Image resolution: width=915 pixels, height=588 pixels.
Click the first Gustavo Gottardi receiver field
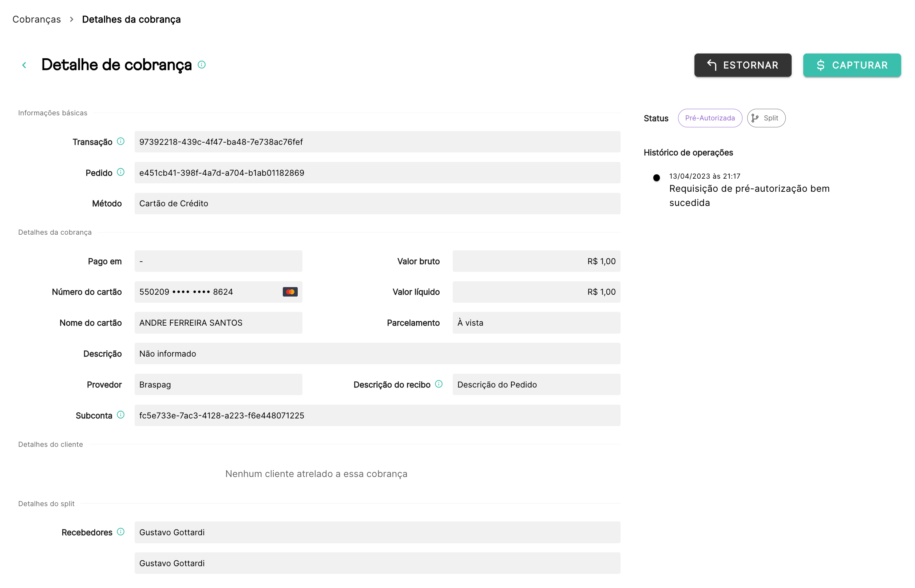point(377,532)
